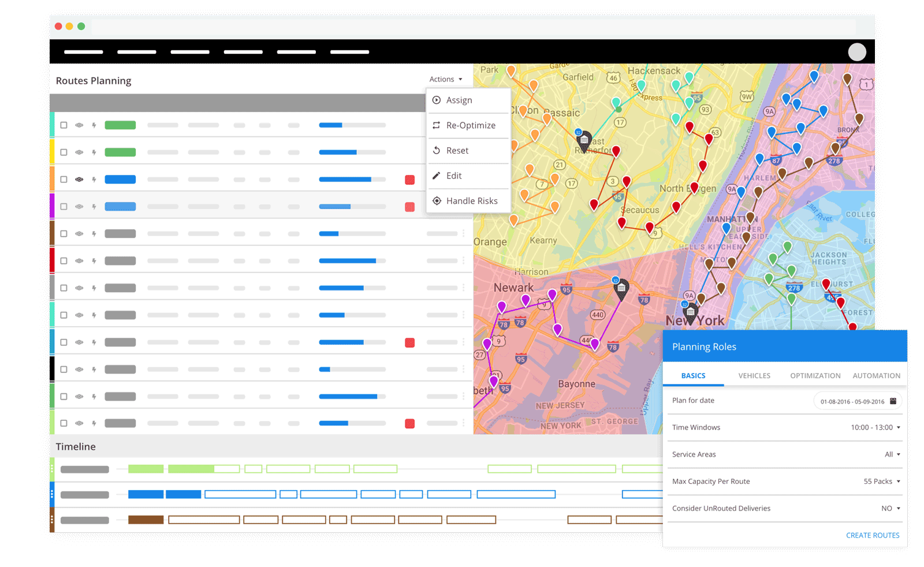This screenshot has width=924, height=567.
Task: Click the red risk indicator in the purple-marked row
Action: pyautogui.click(x=410, y=207)
